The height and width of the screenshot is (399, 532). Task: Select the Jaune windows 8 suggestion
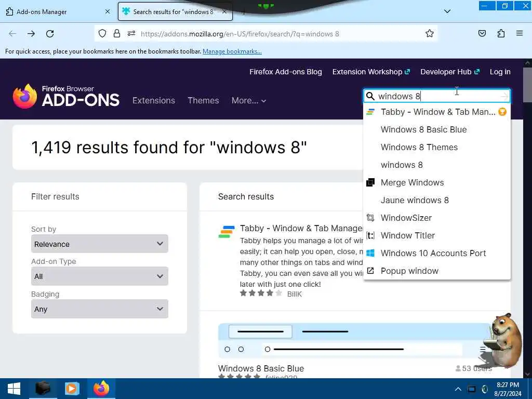tap(436, 200)
